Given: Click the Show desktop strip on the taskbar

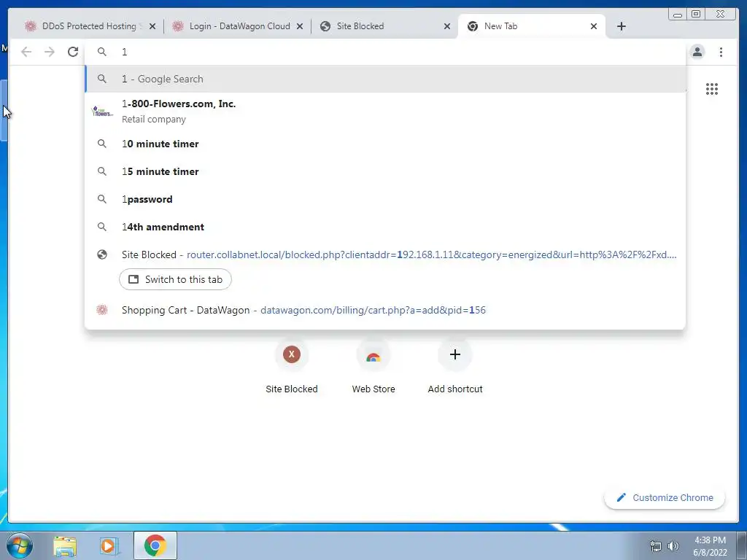Looking at the screenshot, I should [x=742, y=545].
